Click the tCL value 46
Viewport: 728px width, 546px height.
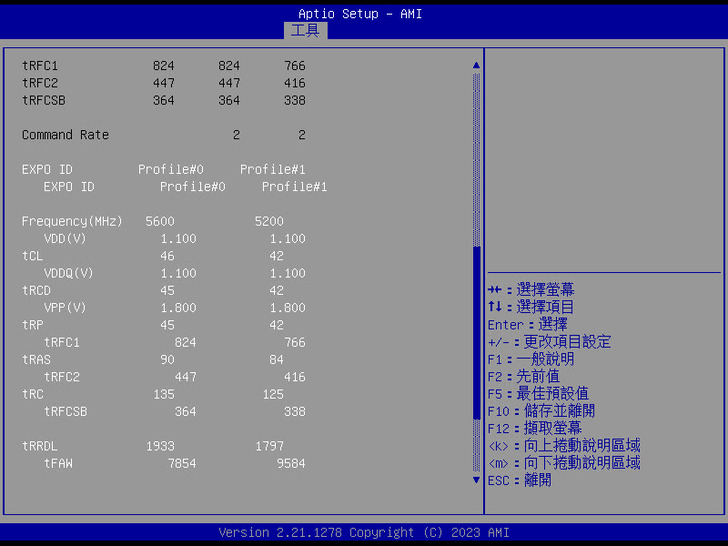pyautogui.click(x=167, y=256)
